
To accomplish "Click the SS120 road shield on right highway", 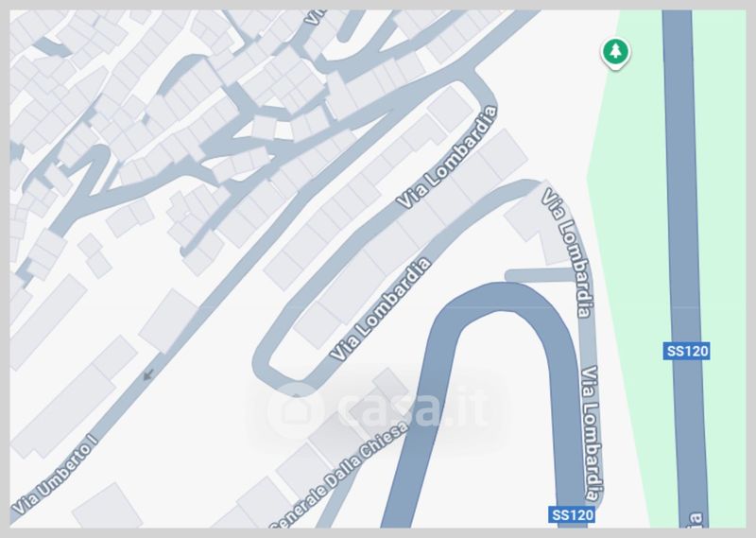I will [686, 351].
